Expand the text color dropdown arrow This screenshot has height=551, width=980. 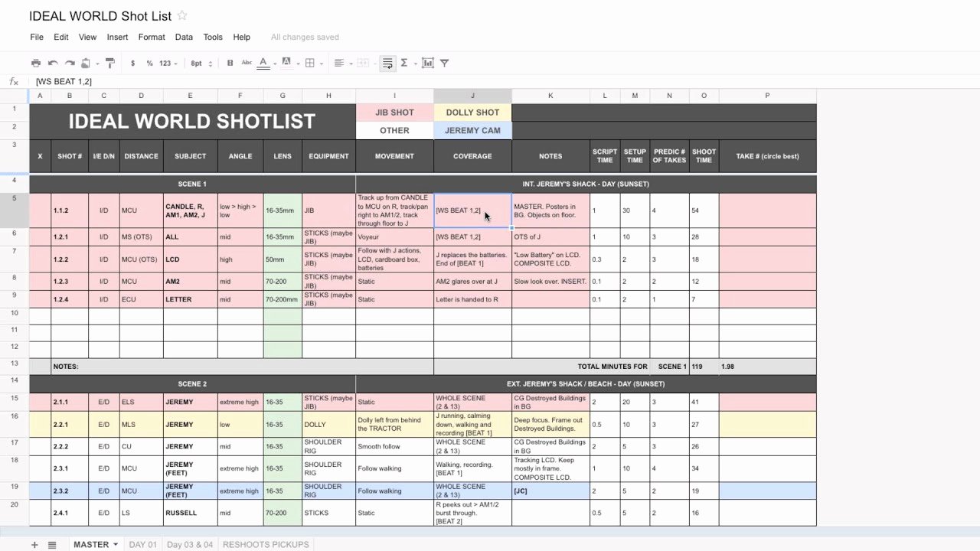tap(273, 64)
